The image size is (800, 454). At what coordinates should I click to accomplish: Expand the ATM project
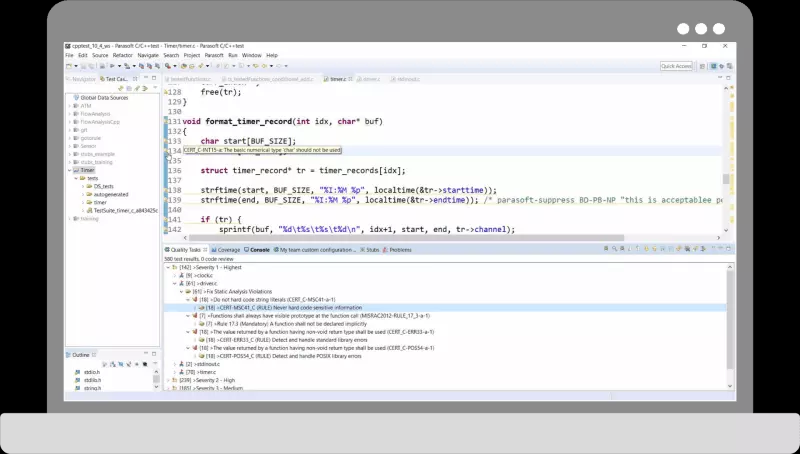70,106
